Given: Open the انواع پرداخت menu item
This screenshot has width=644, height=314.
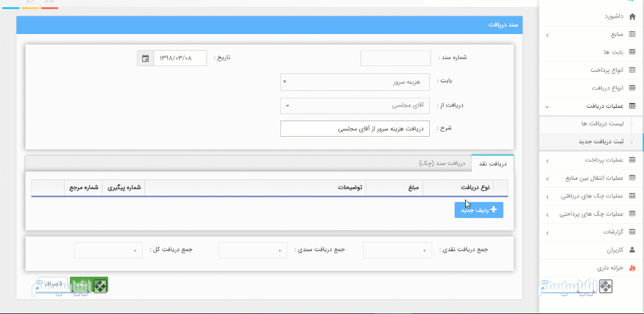Looking at the screenshot, I should click(x=607, y=71).
